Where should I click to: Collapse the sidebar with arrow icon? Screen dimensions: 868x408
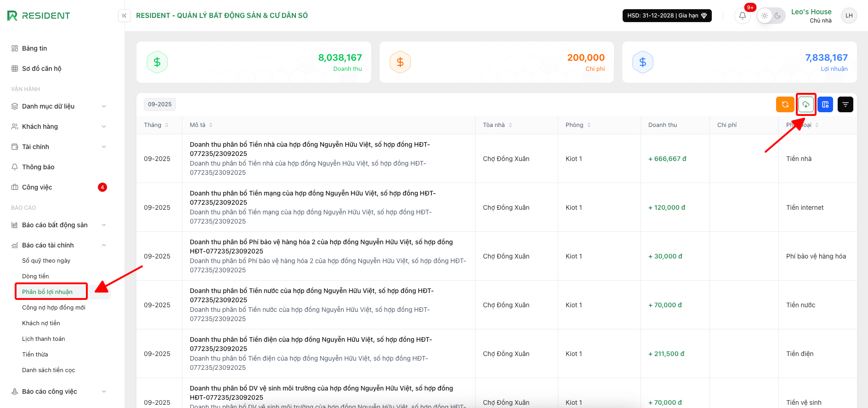tap(124, 16)
